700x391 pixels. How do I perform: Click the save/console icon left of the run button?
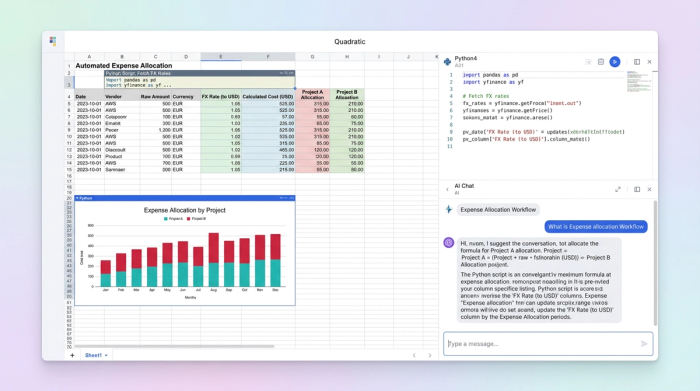601,62
